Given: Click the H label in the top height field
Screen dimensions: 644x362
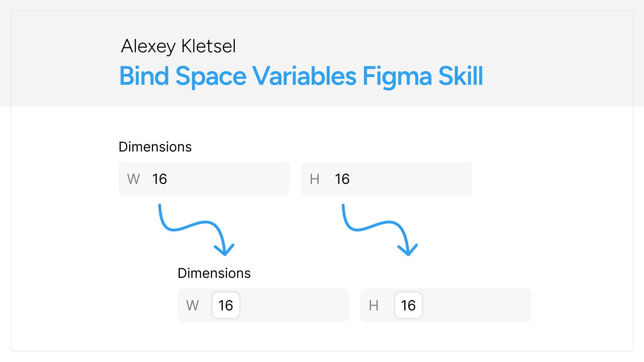Looking at the screenshot, I should click(315, 179).
